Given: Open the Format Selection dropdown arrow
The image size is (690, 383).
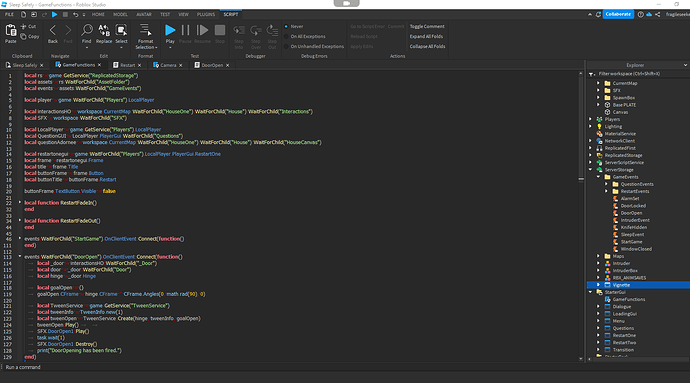Looking at the screenshot, I should pos(156,48).
